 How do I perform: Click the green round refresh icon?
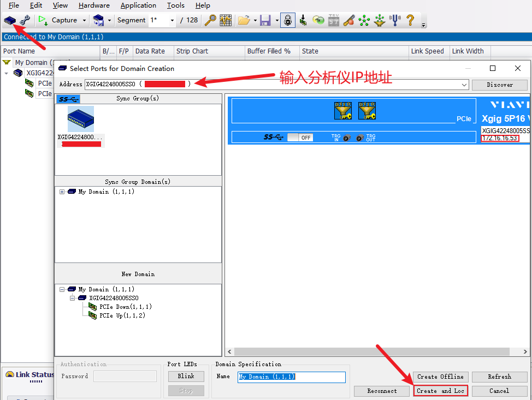pos(318,20)
